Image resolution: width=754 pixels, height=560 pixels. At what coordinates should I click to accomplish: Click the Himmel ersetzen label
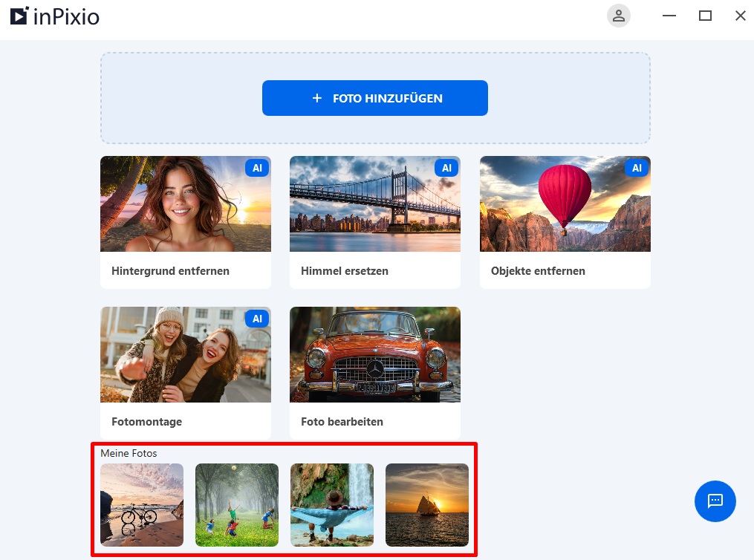[x=344, y=271]
